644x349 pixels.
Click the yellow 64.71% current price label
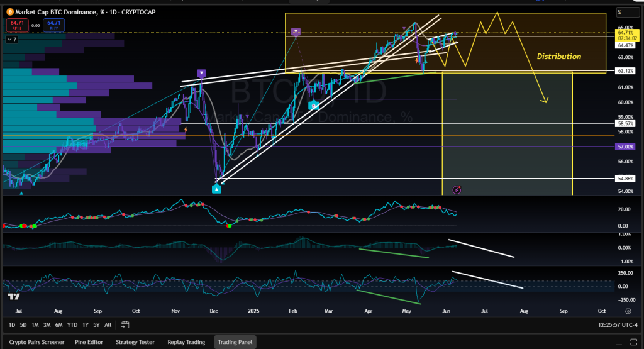627,35
